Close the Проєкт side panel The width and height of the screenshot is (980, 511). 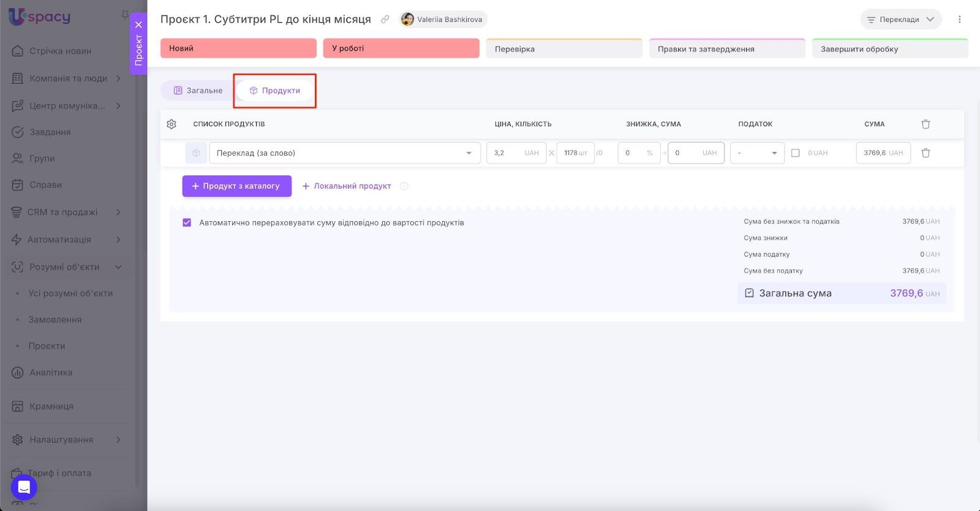pyautogui.click(x=138, y=25)
